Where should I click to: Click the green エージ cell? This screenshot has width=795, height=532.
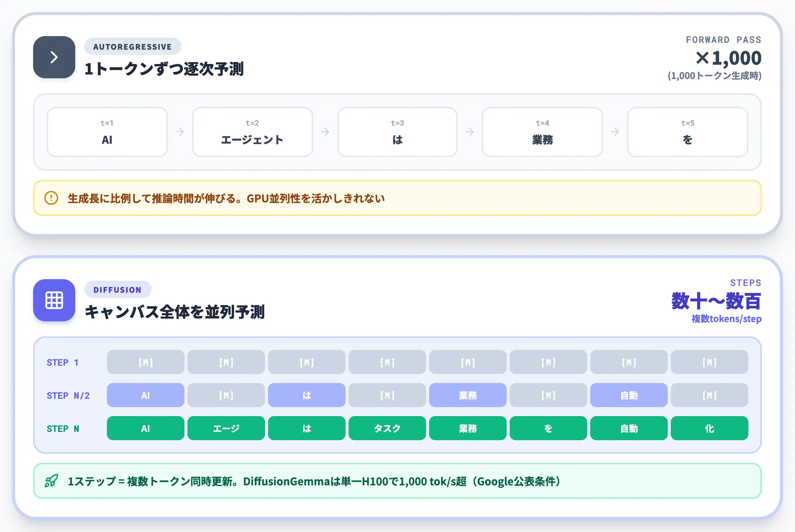(226, 428)
